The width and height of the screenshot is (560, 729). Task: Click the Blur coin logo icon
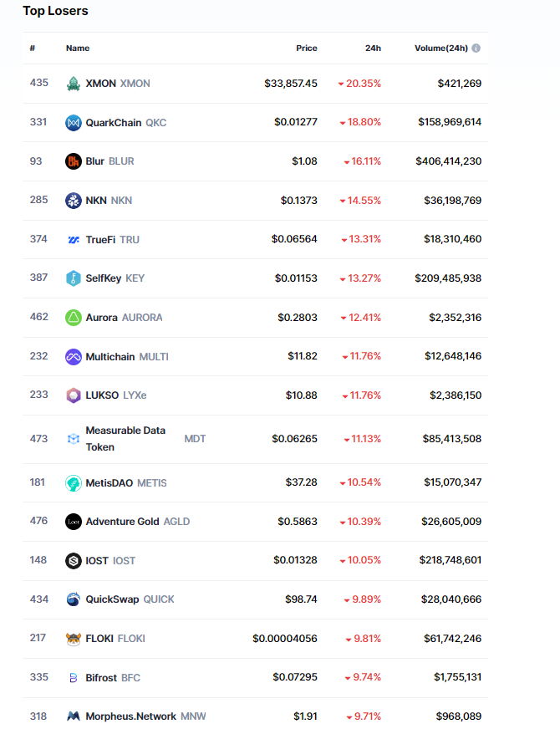coord(74,161)
